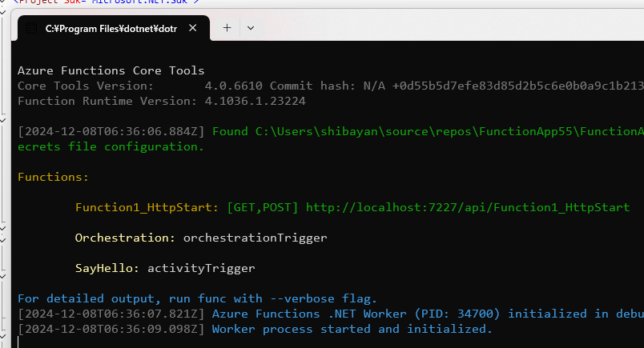Click the [2024-12-08T06:36:07.821Z] timestamp
The height and width of the screenshot is (348, 644).
click(111, 314)
